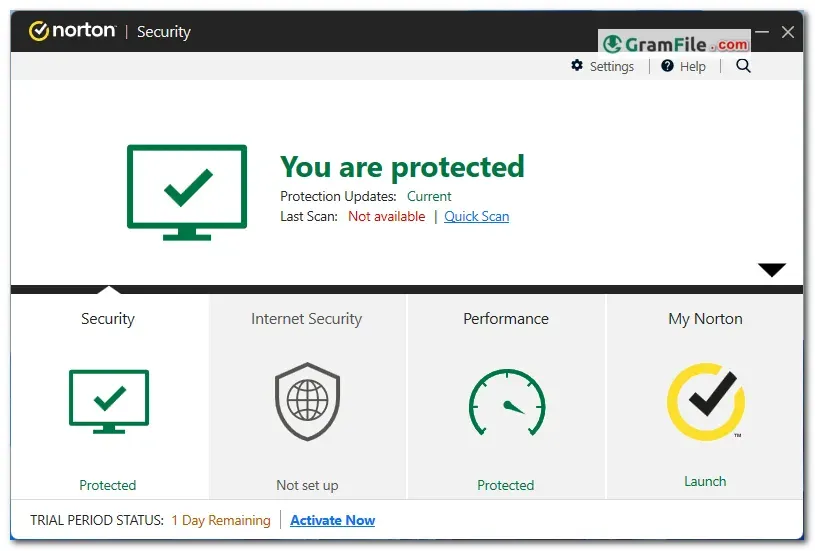
Task: Click the 'Last Scan:' label
Action: pyautogui.click(x=309, y=216)
